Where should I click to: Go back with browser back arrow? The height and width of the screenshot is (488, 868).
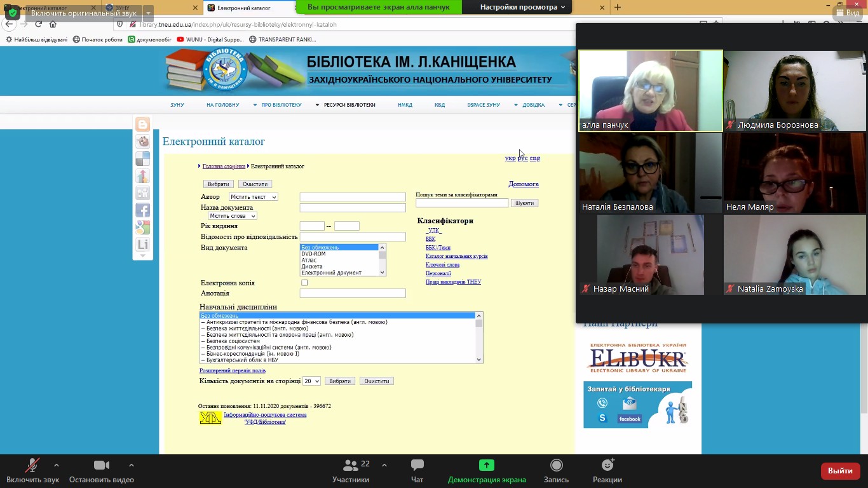pos(9,24)
